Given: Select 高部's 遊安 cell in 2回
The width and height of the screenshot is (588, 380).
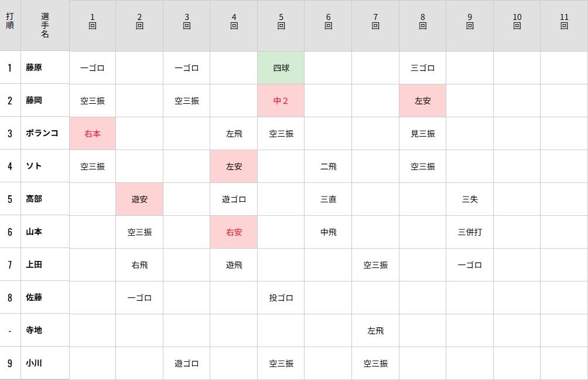Looking at the screenshot, I should pyautogui.click(x=139, y=199).
